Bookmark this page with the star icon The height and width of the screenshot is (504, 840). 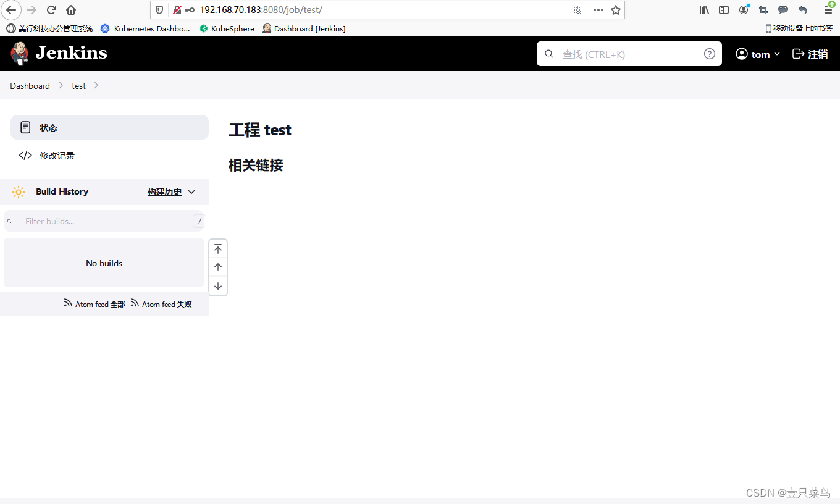(616, 10)
